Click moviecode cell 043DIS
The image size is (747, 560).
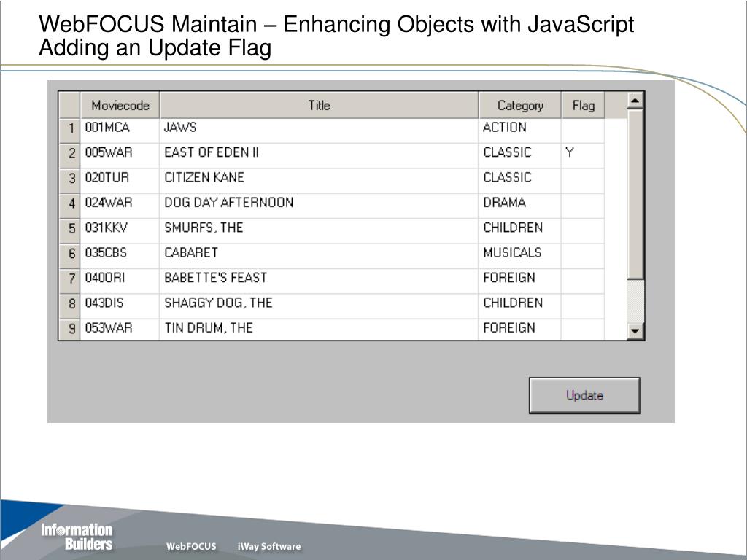click(120, 306)
